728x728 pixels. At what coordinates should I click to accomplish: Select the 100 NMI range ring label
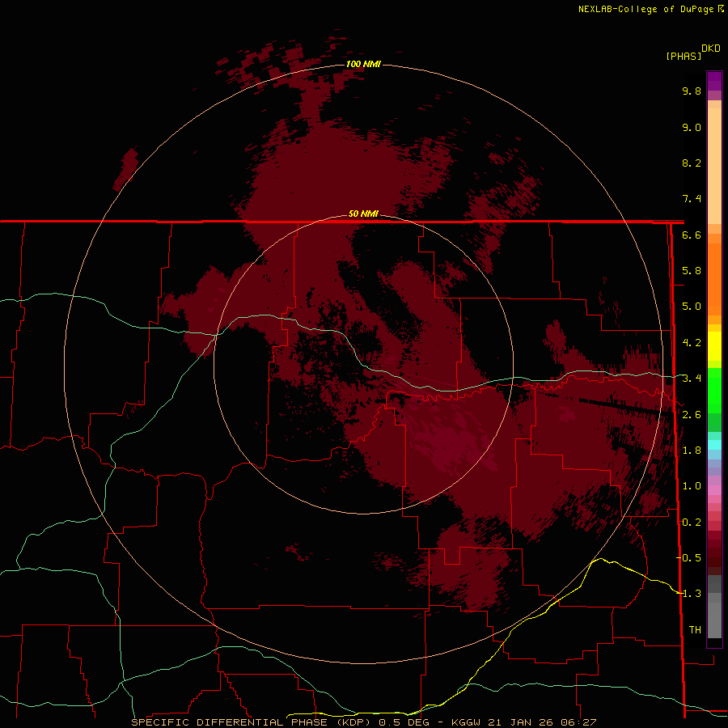tap(363, 64)
